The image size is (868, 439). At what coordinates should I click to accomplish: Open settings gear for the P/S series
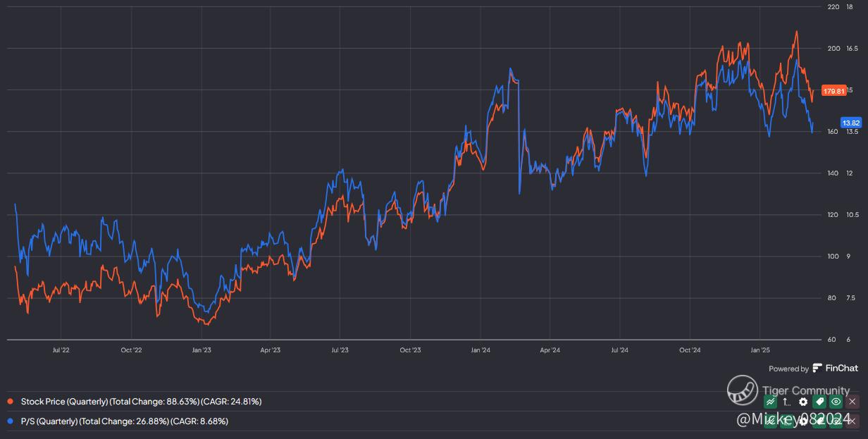pos(803,421)
